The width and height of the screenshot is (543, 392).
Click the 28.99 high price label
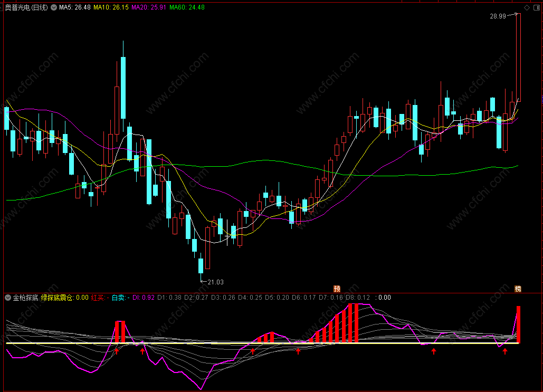tap(498, 16)
